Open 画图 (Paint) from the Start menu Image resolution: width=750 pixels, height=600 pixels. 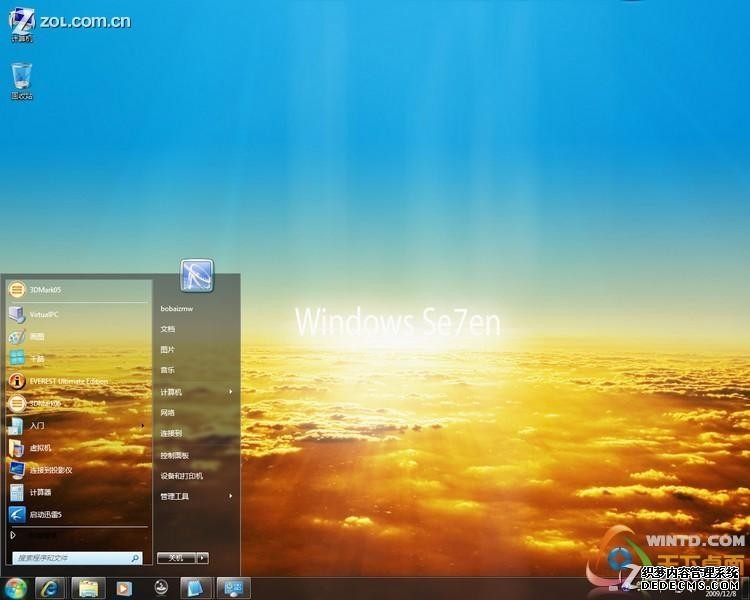(37, 336)
